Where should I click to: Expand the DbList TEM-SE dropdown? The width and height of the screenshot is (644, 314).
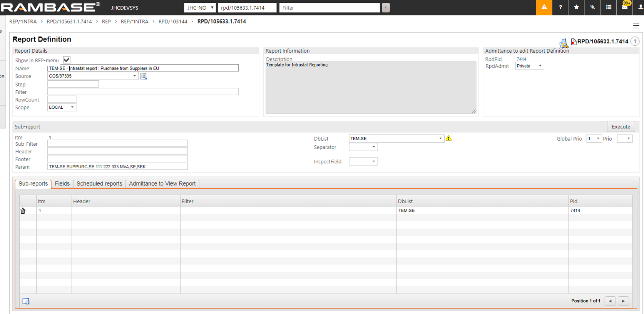pos(440,138)
